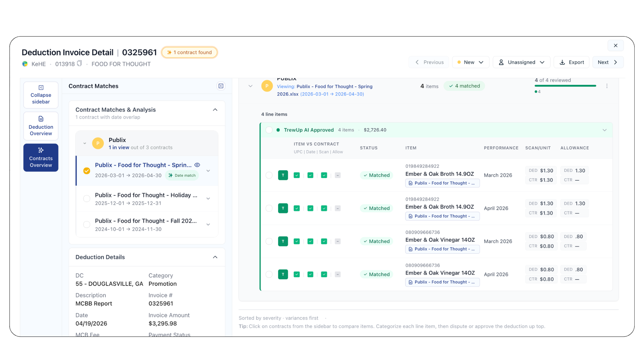Click the 1 contract found badge
This screenshot has height=362, width=644.
[190, 52]
